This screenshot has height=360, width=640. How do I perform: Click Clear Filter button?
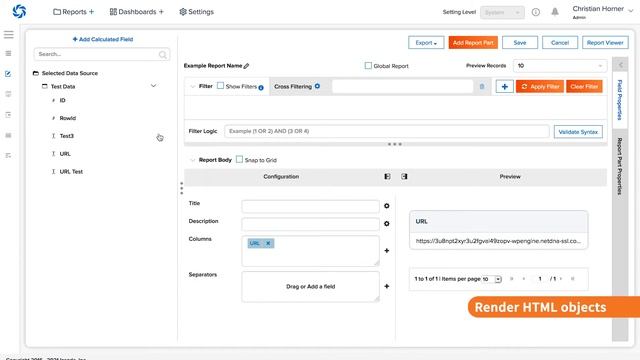point(584,87)
